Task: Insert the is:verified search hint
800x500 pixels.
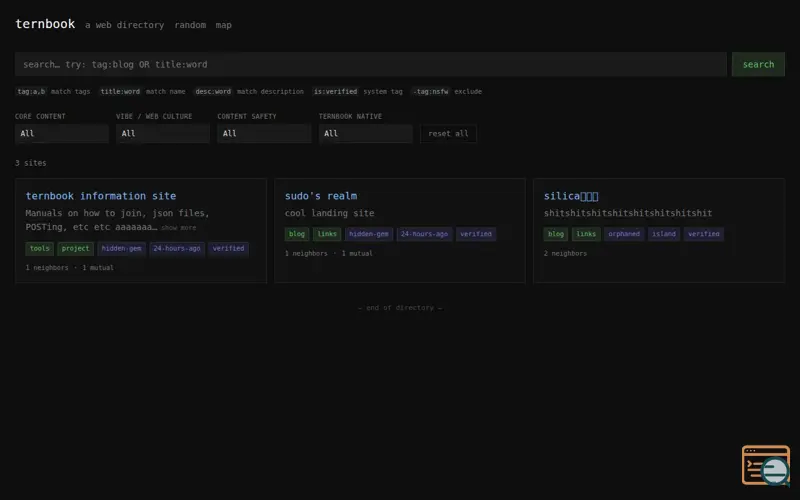Action: (x=335, y=92)
